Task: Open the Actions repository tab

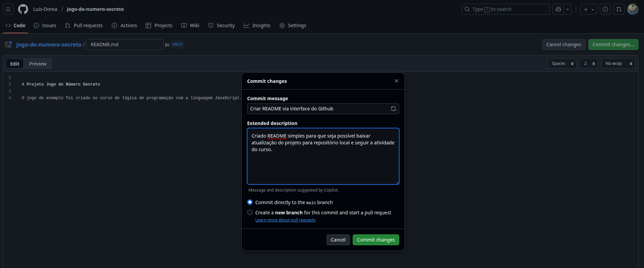Action: tap(125, 25)
